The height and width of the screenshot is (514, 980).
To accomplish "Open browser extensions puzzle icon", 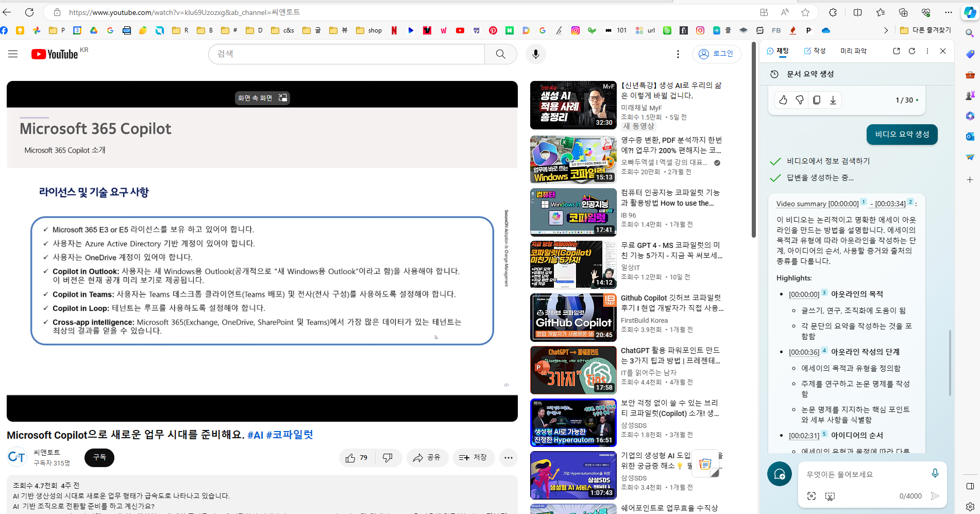I will pyautogui.click(x=833, y=12).
